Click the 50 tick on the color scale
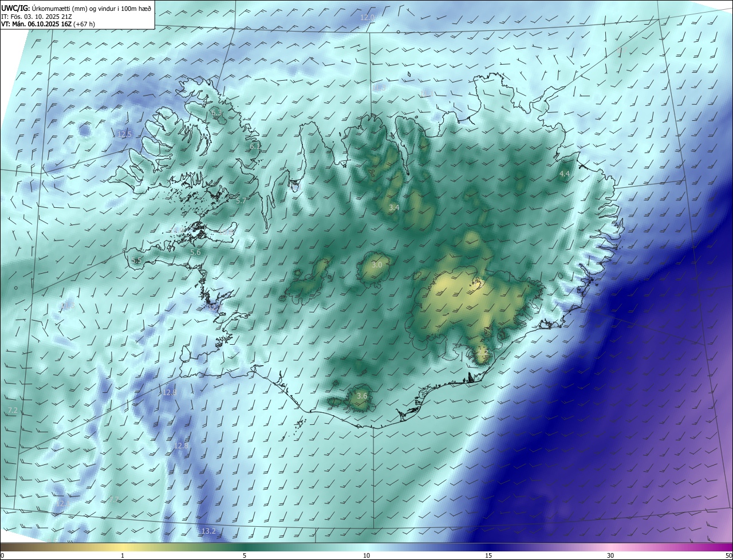The height and width of the screenshot is (560, 733). pyautogui.click(x=728, y=555)
